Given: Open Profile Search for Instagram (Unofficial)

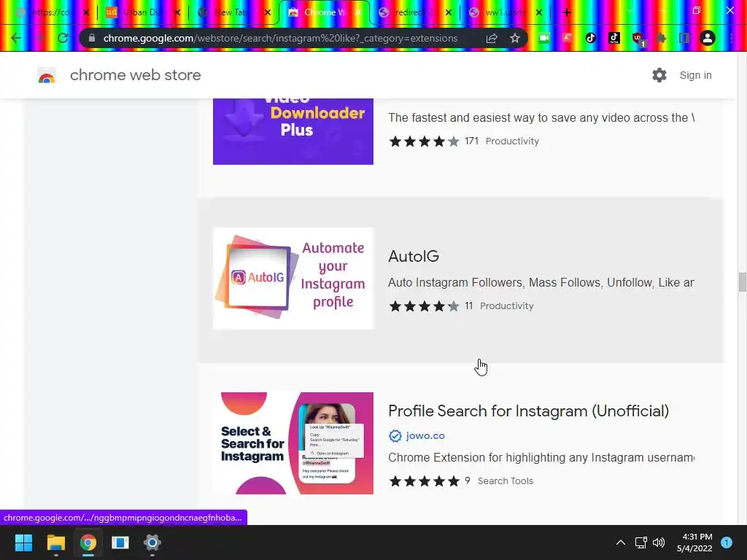Looking at the screenshot, I should point(528,411).
